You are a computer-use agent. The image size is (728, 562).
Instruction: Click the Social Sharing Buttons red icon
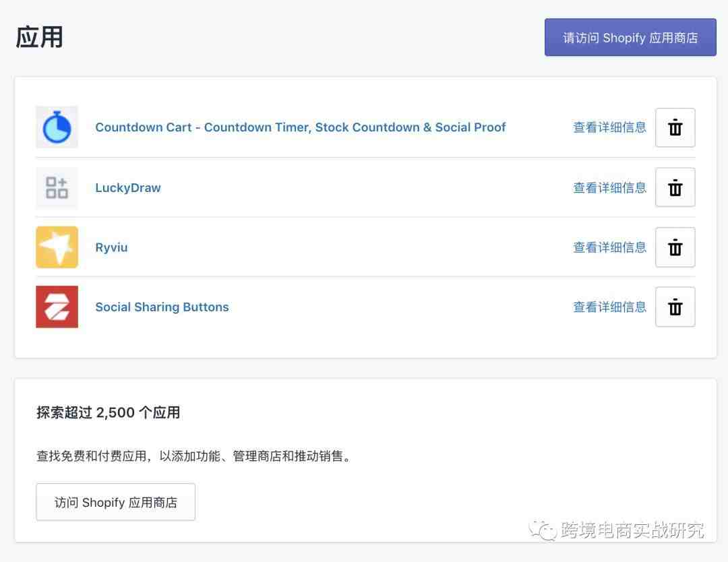click(57, 307)
